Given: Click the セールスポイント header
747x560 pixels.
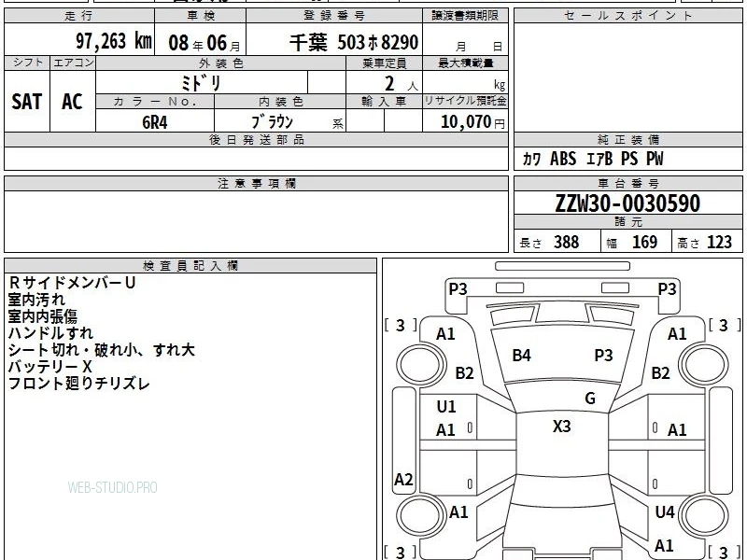Looking at the screenshot, I should (627, 16).
